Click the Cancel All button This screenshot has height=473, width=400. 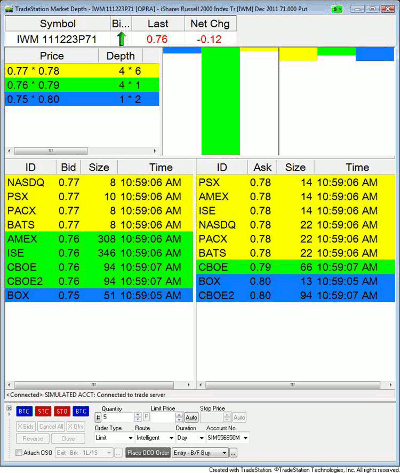[51, 427]
